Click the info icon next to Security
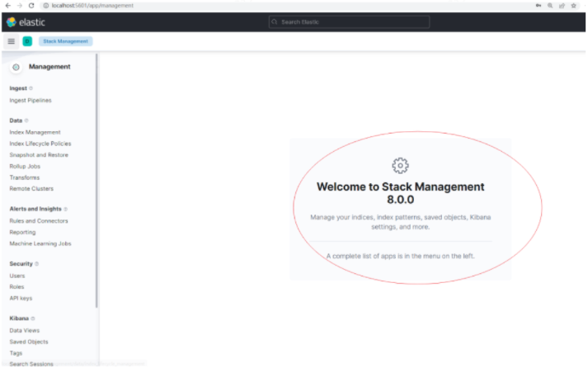Screen dimensions: 588x368 click(x=37, y=264)
